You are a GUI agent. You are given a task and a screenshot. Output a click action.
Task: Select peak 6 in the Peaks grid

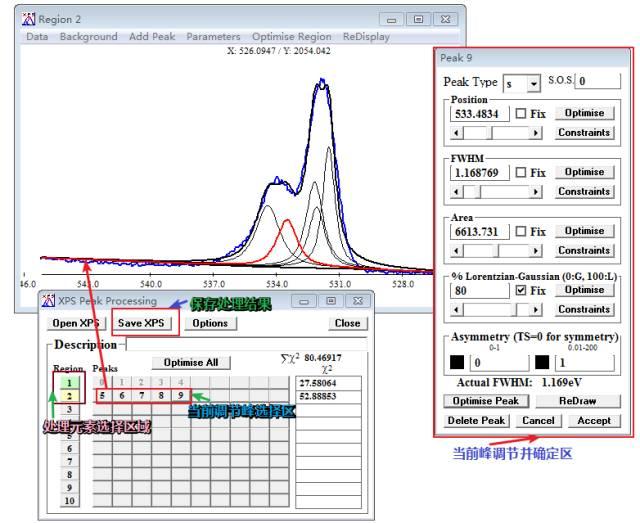[x=122, y=396]
